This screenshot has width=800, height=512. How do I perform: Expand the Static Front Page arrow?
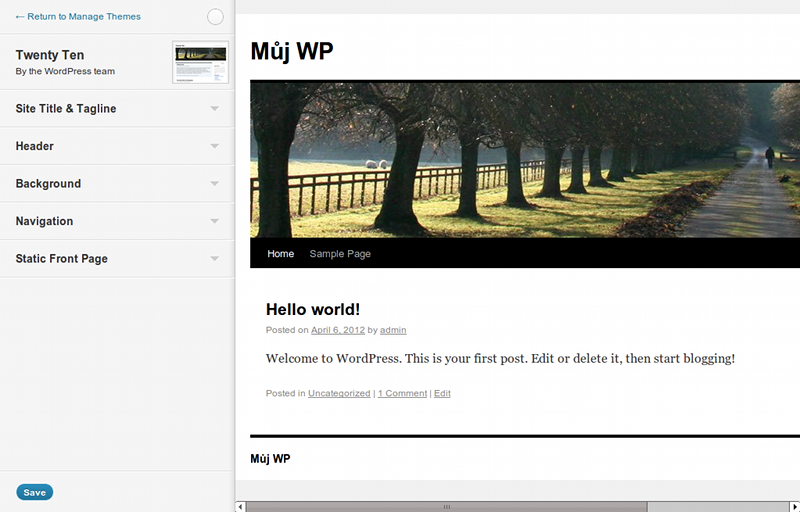(x=215, y=259)
